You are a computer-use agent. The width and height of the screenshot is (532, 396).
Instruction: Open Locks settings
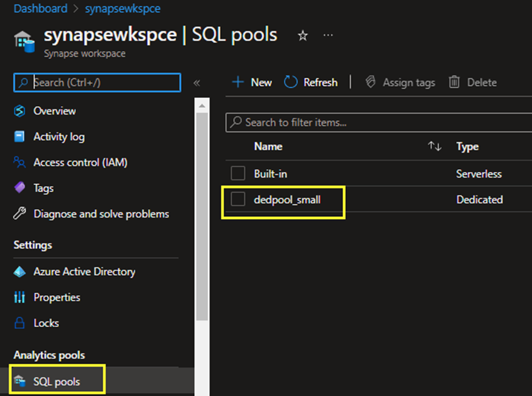46,323
